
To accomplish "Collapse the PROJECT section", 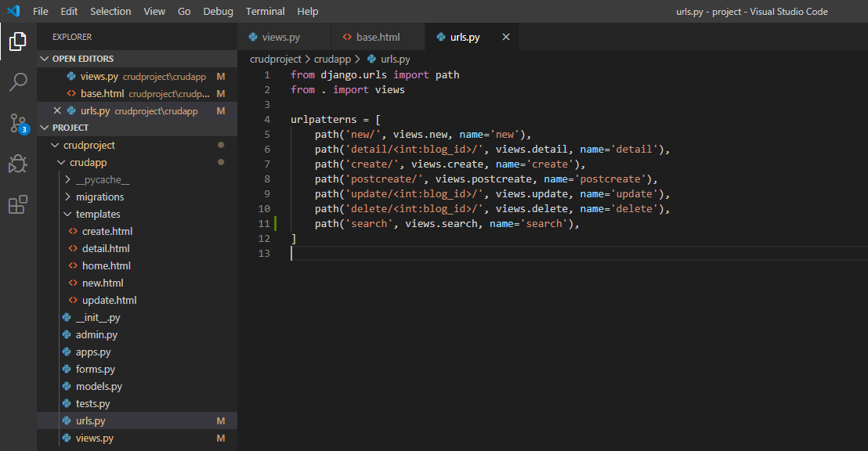I will [x=137, y=128].
